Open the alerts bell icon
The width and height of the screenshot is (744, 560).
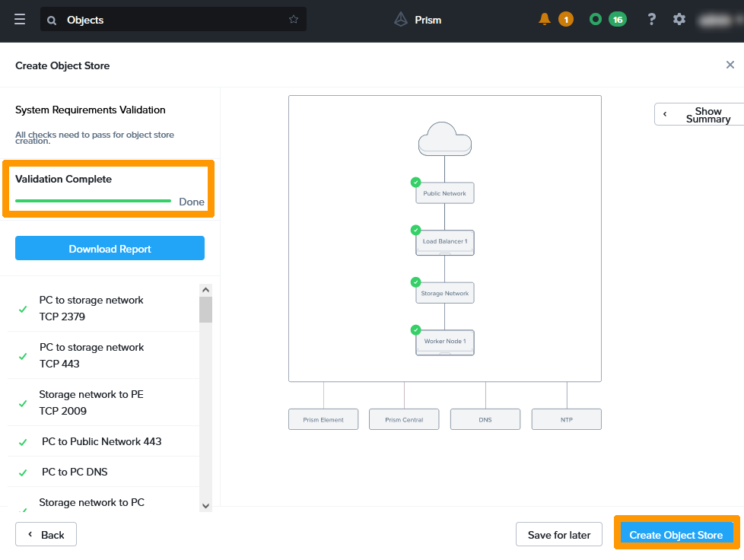click(x=544, y=19)
